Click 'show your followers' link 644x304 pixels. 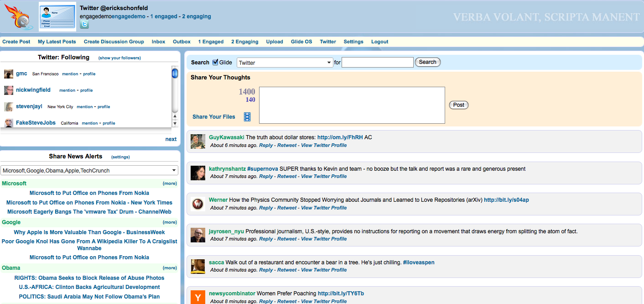click(119, 58)
